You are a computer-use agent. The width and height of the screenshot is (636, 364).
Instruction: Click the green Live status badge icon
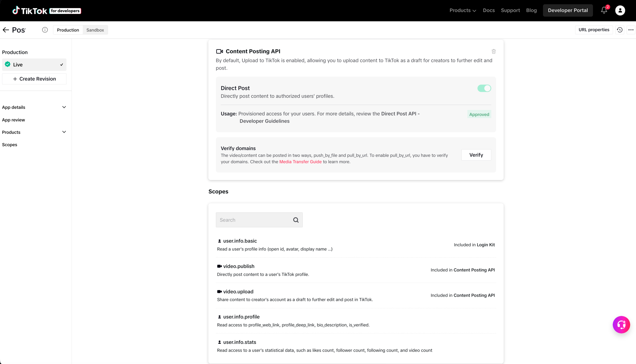8,65
